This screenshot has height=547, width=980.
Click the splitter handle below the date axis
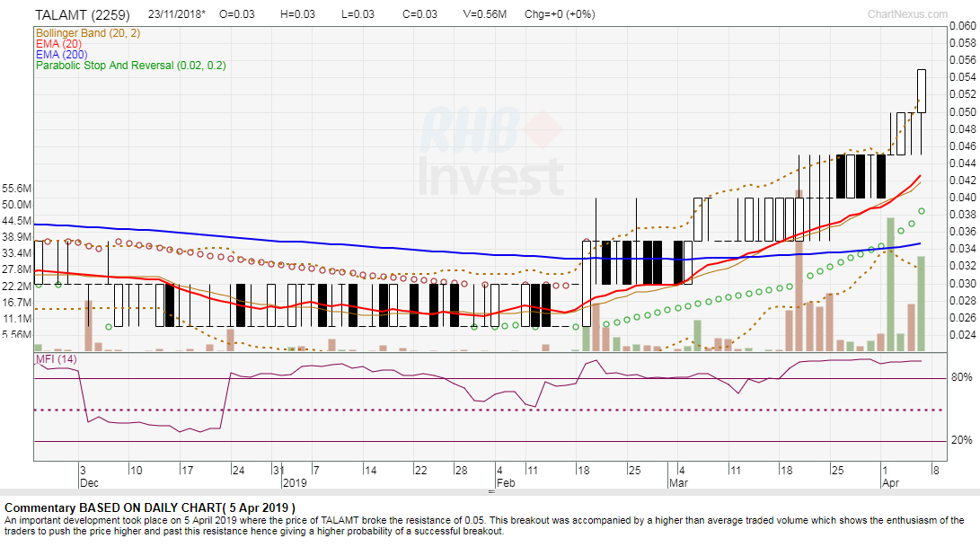tap(491, 492)
